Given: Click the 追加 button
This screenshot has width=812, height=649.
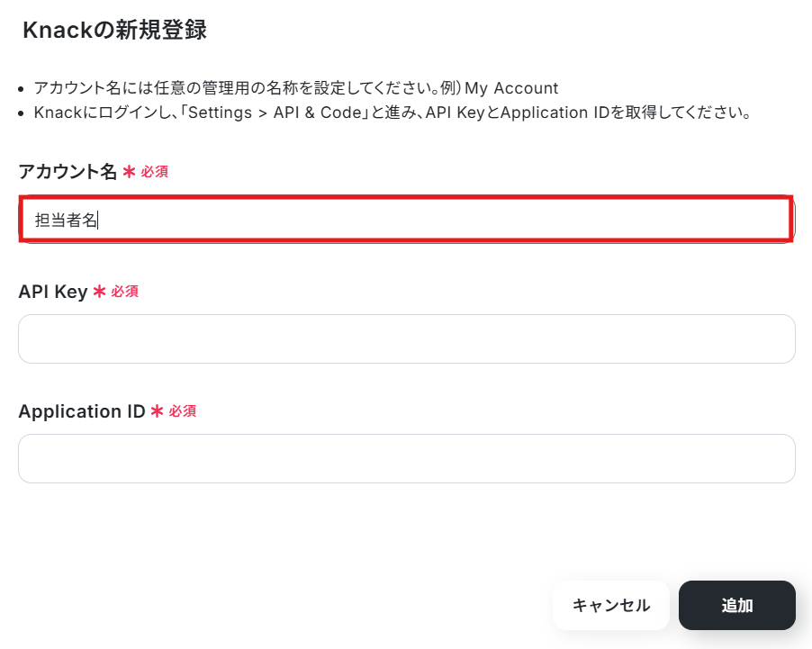Looking at the screenshot, I should click(737, 605).
